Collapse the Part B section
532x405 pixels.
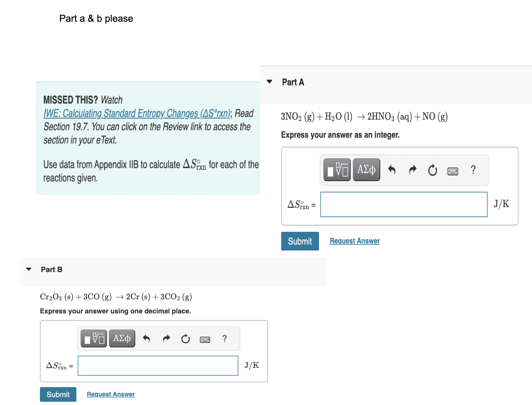click(29, 269)
